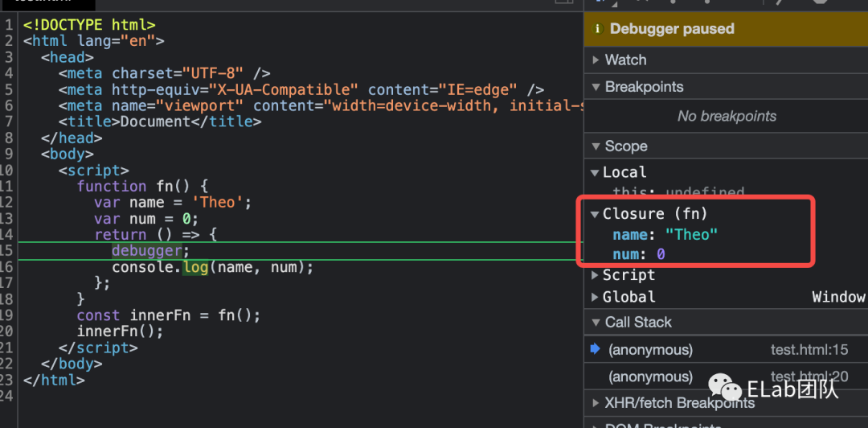Click the "var name = 'Theo';" code line
The image size is (868, 428).
(173, 203)
